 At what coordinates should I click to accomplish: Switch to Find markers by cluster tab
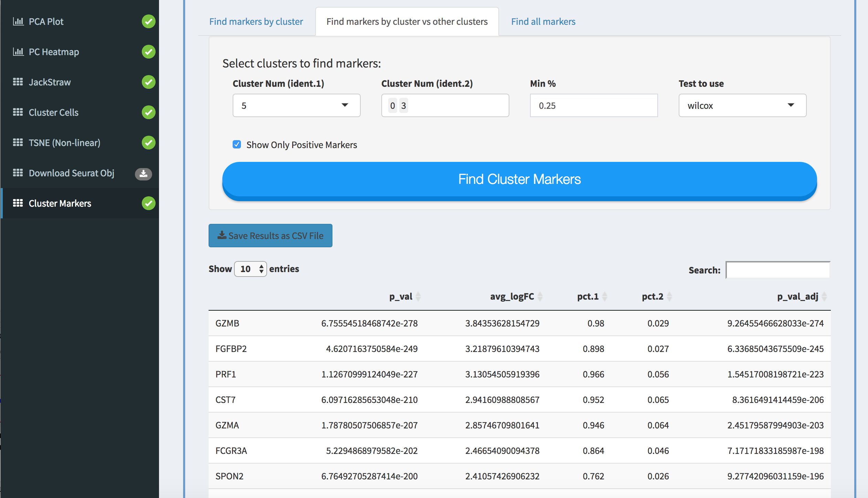[x=256, y=22]
